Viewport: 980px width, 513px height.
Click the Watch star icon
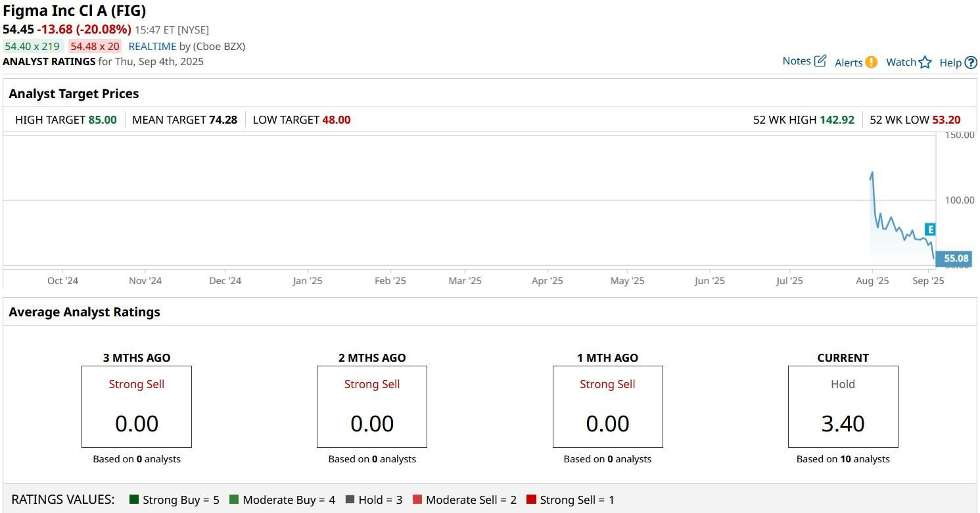pyautogui.click(x=925, y=62)
